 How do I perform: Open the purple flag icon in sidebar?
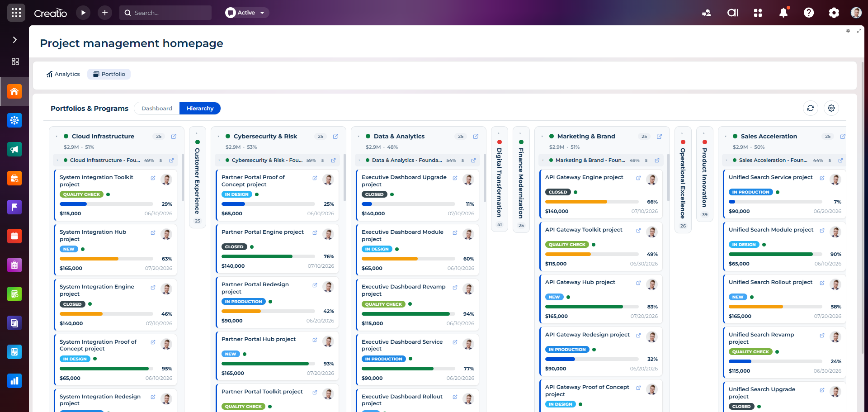(x=14, y=207)
